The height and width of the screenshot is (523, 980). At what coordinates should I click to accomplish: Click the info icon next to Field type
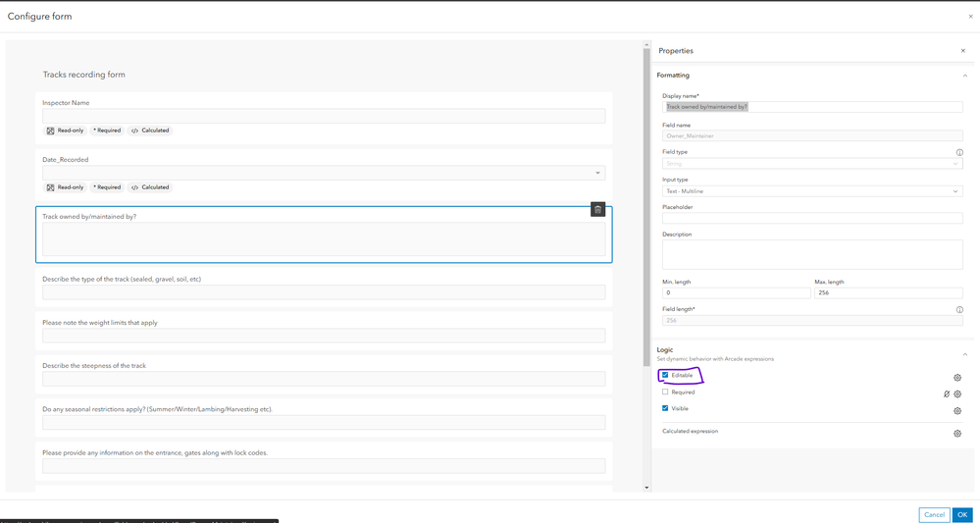[959, 152]
